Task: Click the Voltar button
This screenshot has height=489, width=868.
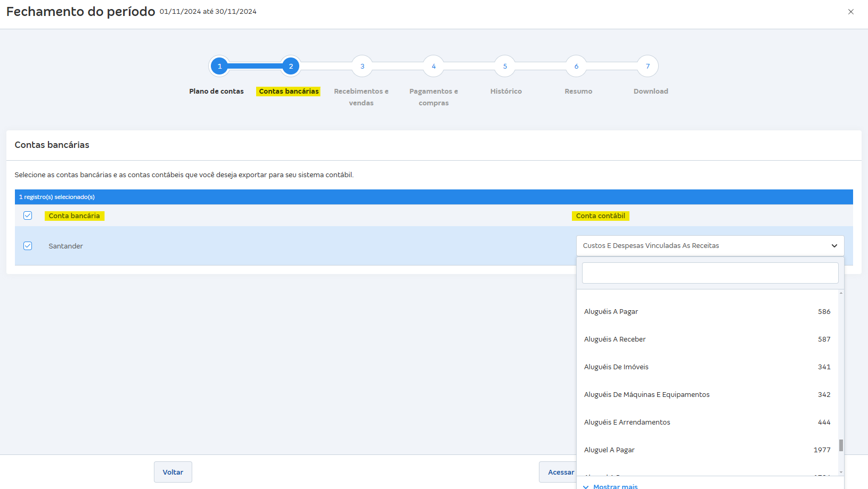Action: [x=173, y=472]
